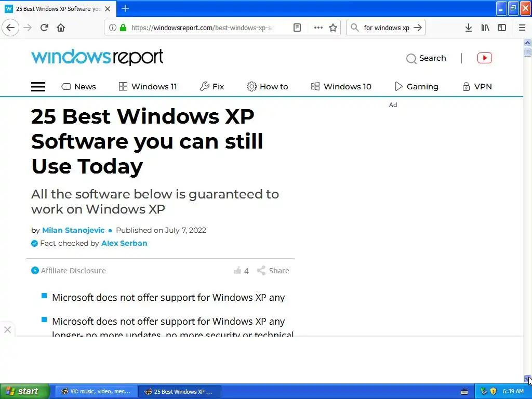
Task: Open the page actions three-dot menu
Action: pyautogui.click(x=318, y=28)
